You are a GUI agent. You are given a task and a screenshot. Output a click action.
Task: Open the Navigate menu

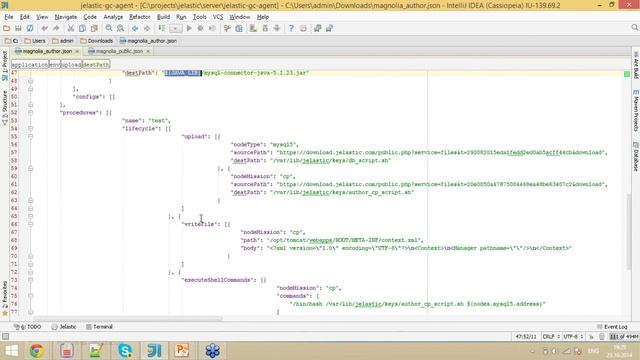[66, 17]
